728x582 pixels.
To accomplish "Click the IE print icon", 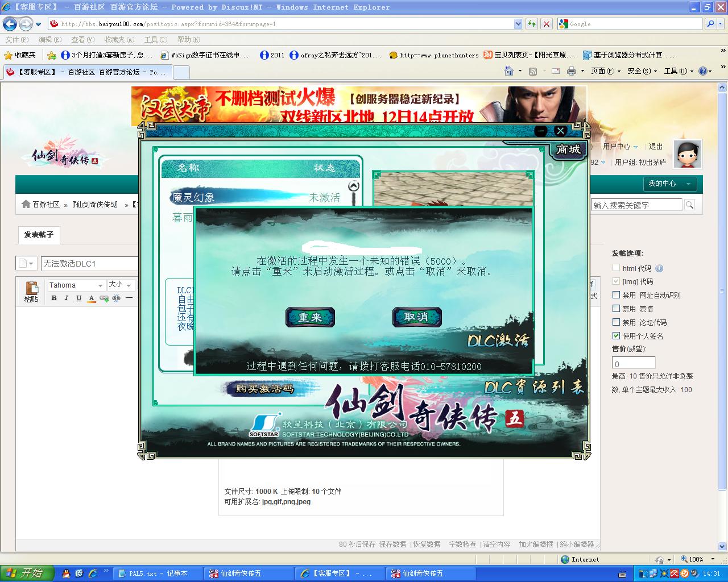I will (x=571, y=71).
